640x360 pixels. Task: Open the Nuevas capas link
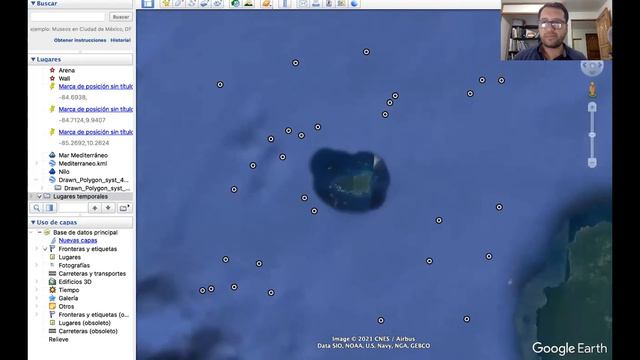[78, 240]
